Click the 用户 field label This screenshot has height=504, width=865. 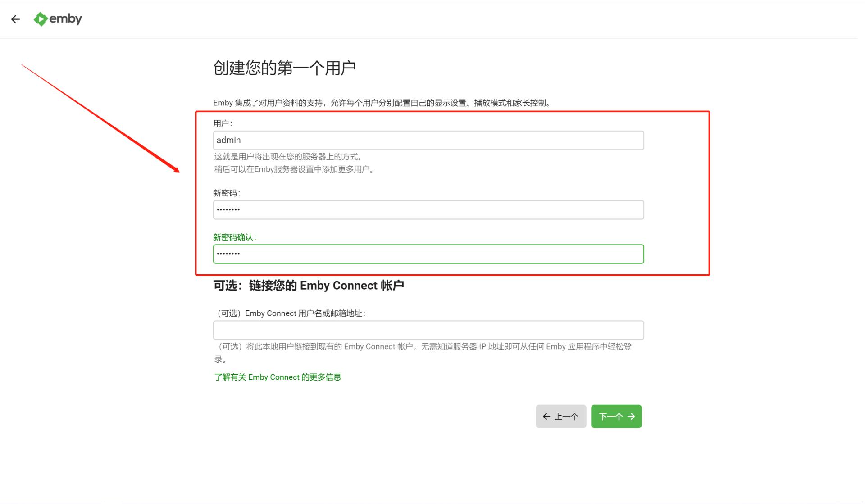[220, 123]
